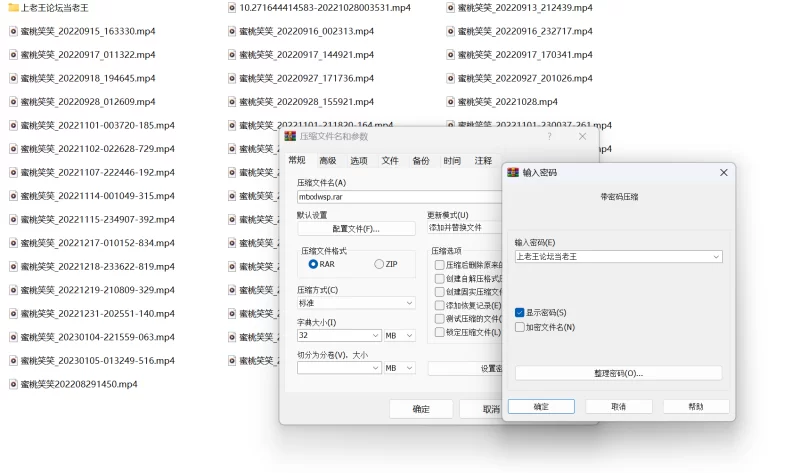The width and height of the screenshot is (800, 473).
Task: Click the file icon of 蜜桃笑笑_20221114-001049-315.mp4
Action: click(x=13, y=196)
